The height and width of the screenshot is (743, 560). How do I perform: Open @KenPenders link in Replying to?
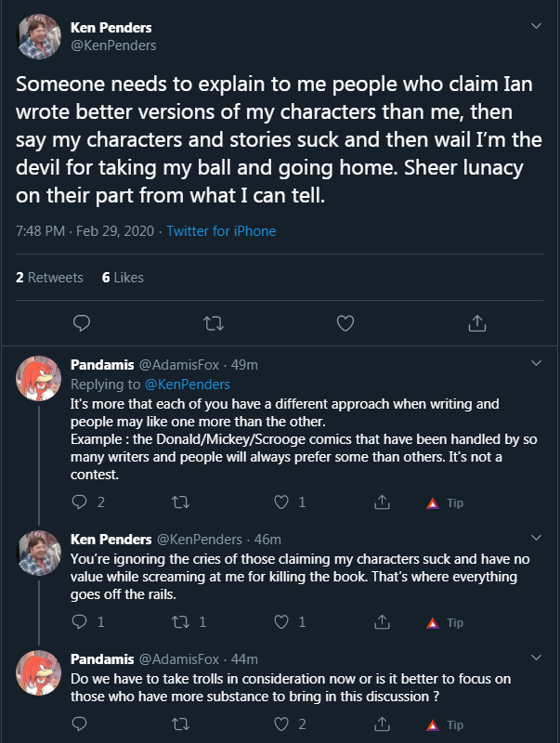click(x=188, y=385)
